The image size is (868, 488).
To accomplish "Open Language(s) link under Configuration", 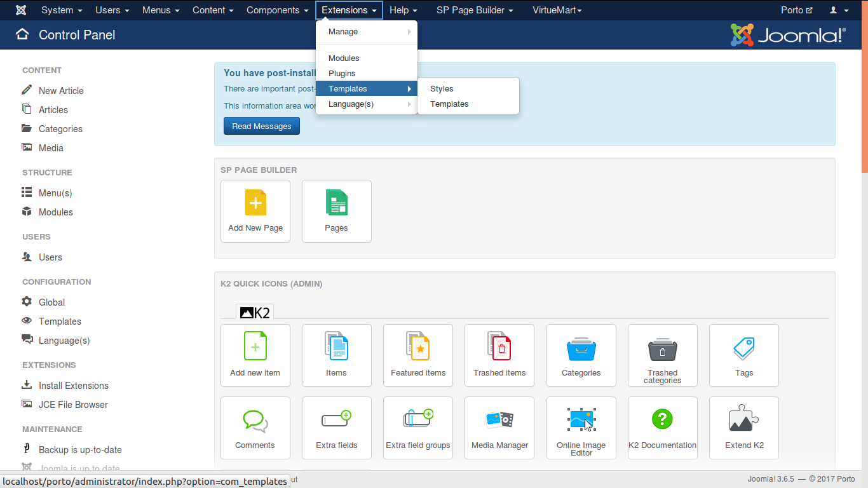I will [64, 341].
